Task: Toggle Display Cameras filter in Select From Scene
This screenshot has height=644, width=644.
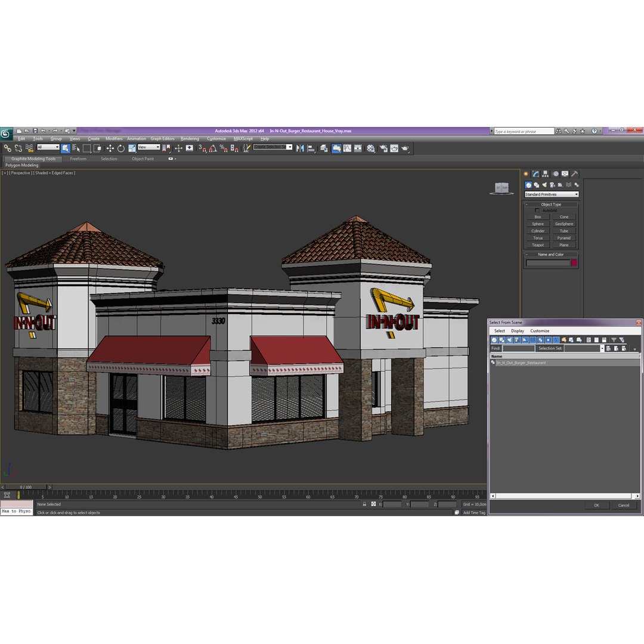Action: (x=518, y=340)
